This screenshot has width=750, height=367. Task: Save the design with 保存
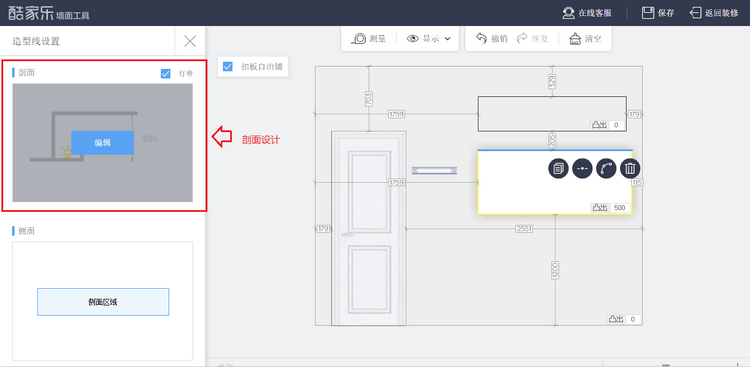pyautogui.click(x=658, y=13)
